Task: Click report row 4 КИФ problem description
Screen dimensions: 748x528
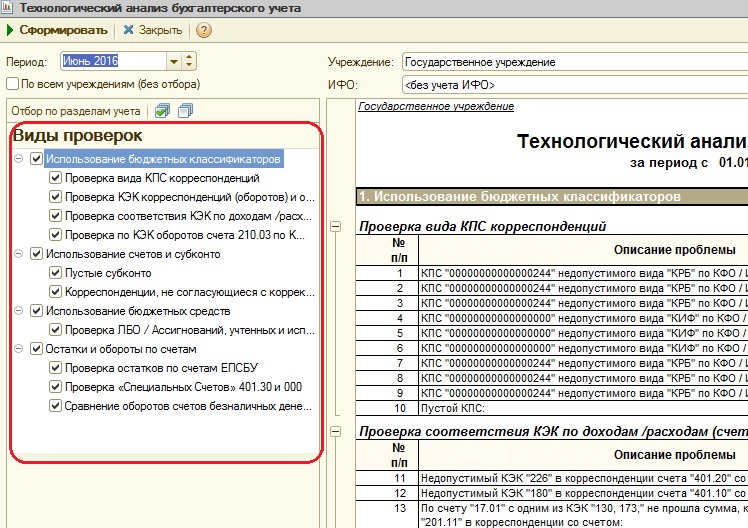Action: pyautogui.click(x=583, y=318)
